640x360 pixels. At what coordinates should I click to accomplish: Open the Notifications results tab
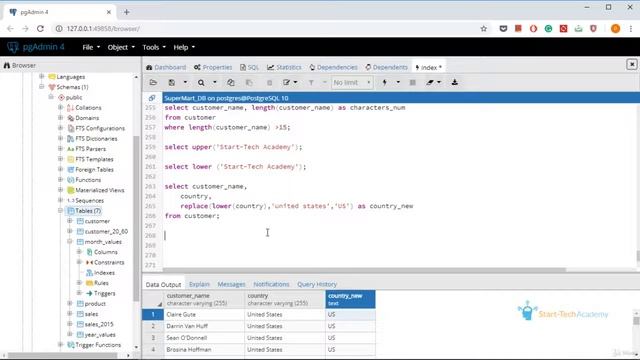coord(271,284)
